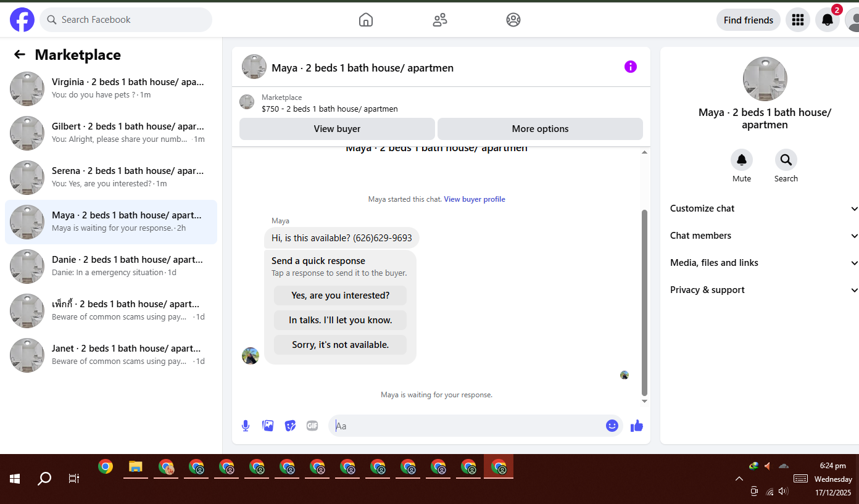Click the chat scrollbar's down arrow
This screenshot has height=504, width=859.
[x=645, y=402]
